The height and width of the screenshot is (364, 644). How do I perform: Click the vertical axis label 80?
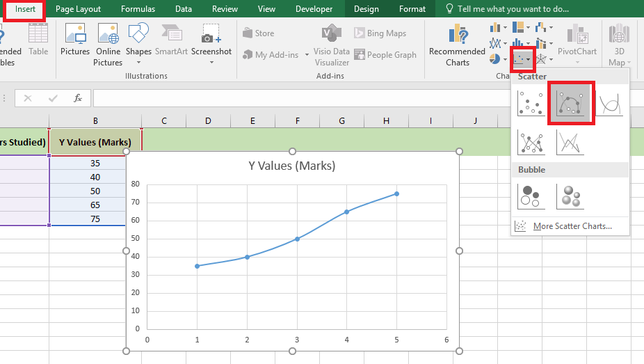tap(136, 184)
